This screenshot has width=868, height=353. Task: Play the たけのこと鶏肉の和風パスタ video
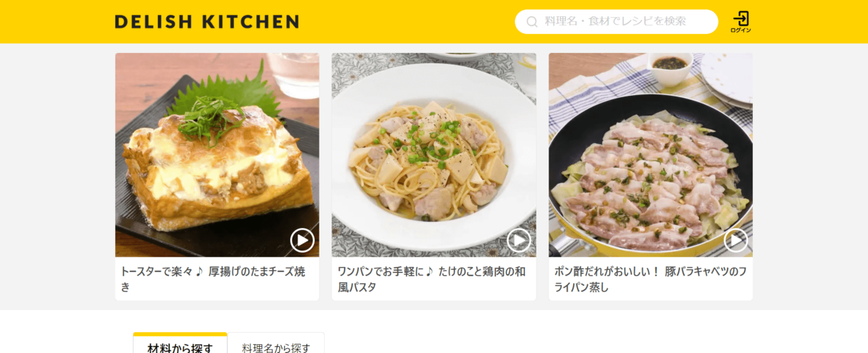coord(519,240)
